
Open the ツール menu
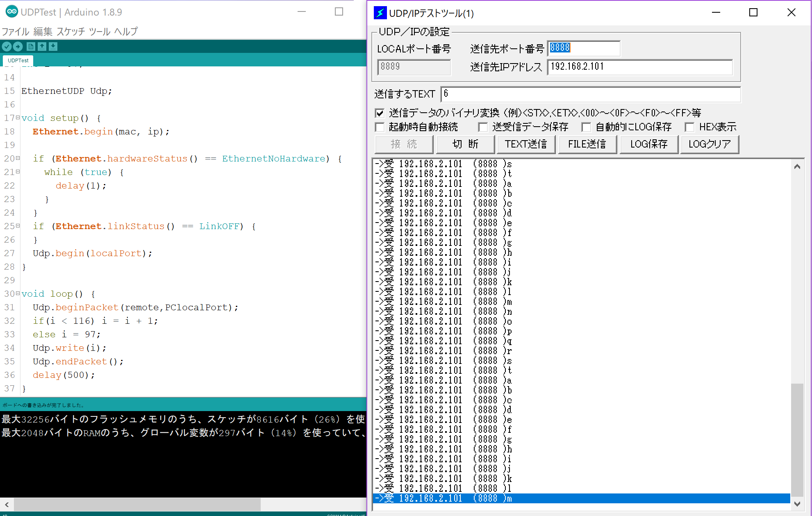click(100, 32)
